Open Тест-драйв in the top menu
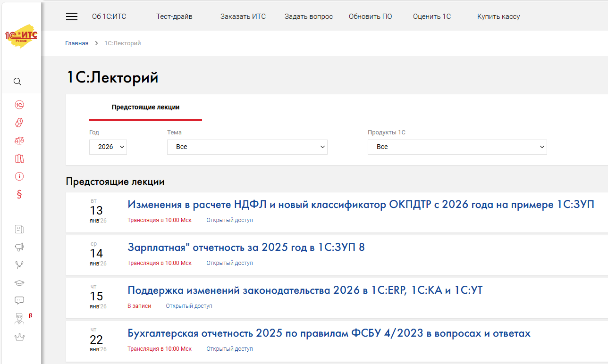Screen dimensions: 608x364 [x=174, y=17]
